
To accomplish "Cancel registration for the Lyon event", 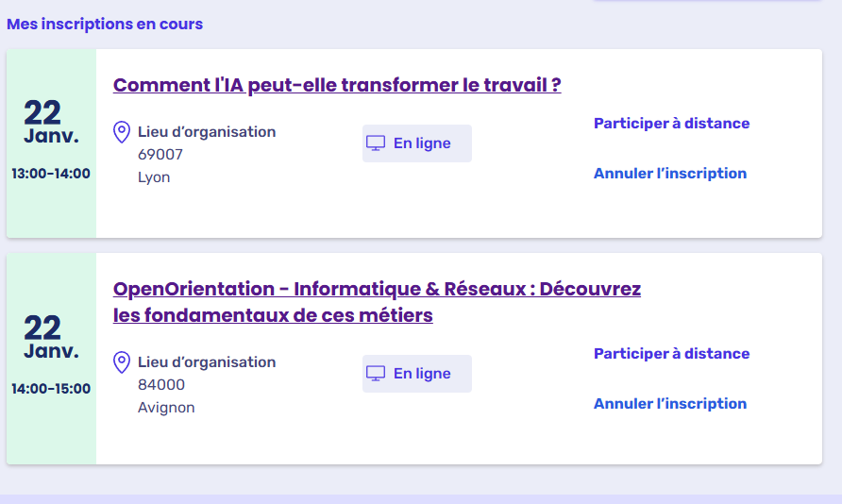I will pyautogui.click(x=669, y=174).
